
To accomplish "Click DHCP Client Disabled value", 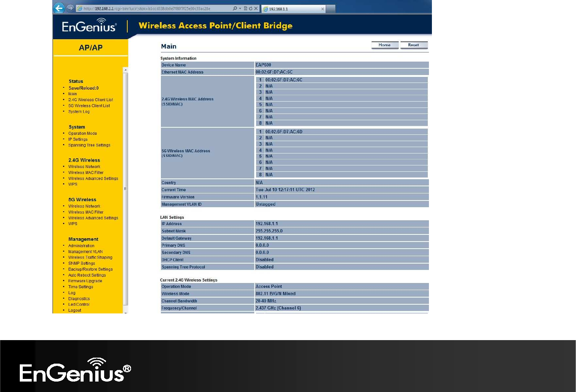I will [265, 260].
